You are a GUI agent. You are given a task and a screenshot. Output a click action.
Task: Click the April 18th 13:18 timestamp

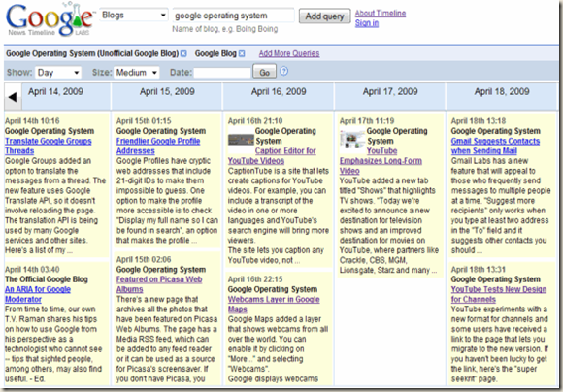479,121
